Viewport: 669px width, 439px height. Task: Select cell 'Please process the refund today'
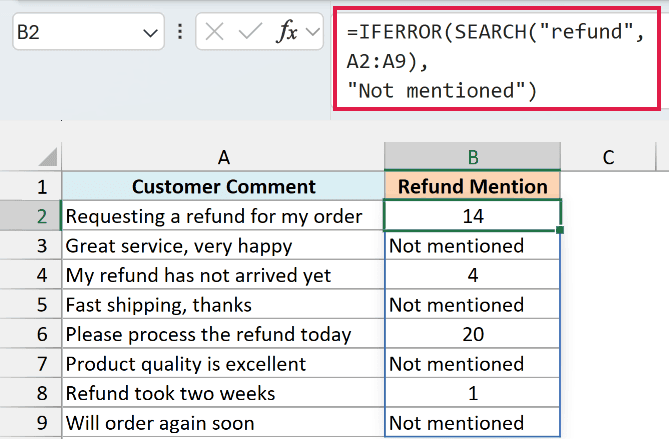(223, 334)
